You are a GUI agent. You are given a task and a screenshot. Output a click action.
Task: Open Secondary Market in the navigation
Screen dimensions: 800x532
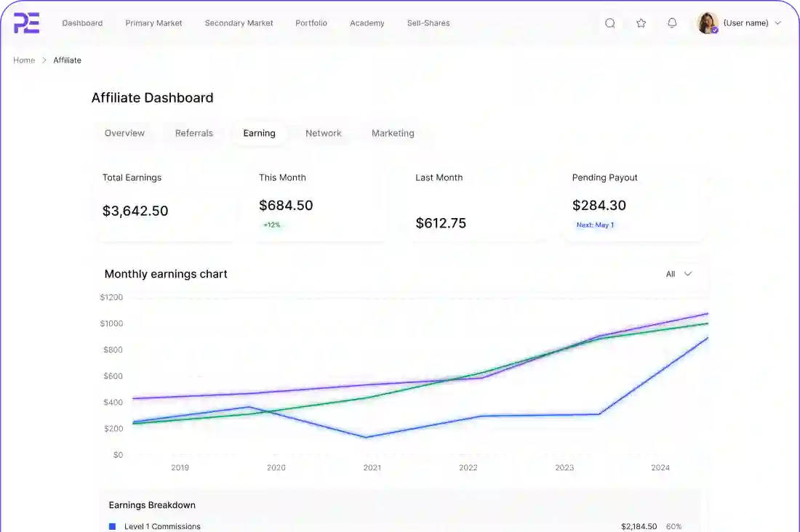(239, 23)
